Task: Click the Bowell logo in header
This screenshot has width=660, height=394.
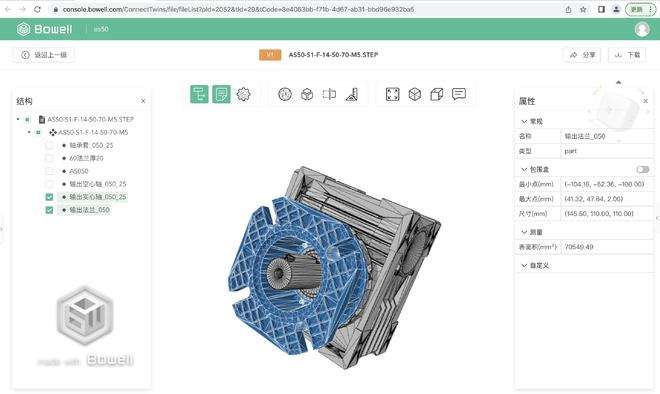Action: 45,29
